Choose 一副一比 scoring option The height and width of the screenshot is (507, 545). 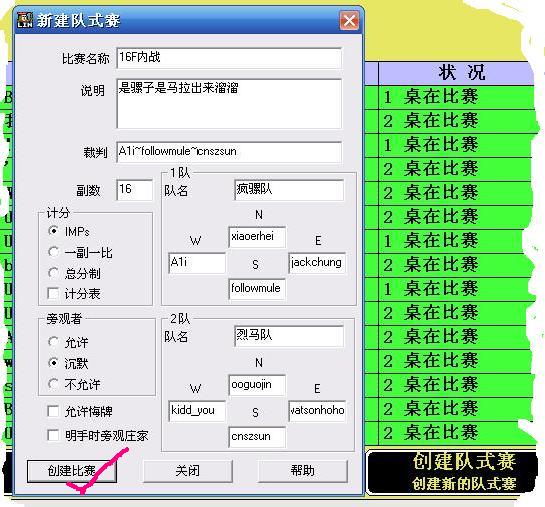point(54,252)
